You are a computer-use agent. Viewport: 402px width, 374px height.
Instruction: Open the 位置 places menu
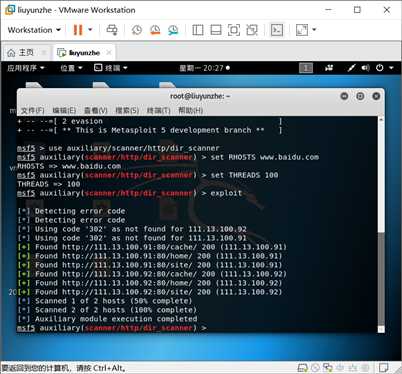click(x=71, y=68)
